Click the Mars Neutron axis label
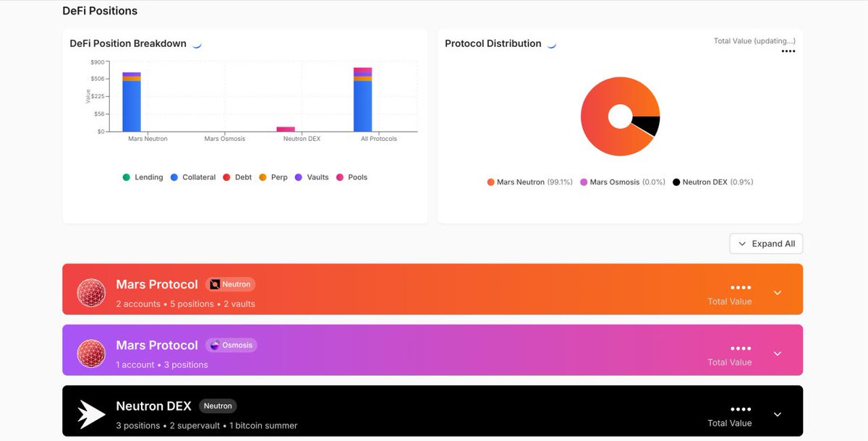Screen dimensions: 868x441 [148, 139]
